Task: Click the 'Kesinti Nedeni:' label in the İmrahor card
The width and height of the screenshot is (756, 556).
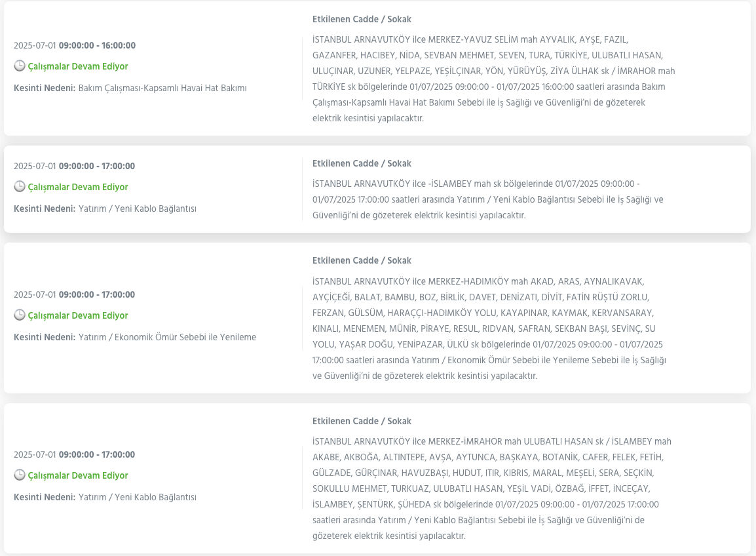Action: (x=44, y=497)
